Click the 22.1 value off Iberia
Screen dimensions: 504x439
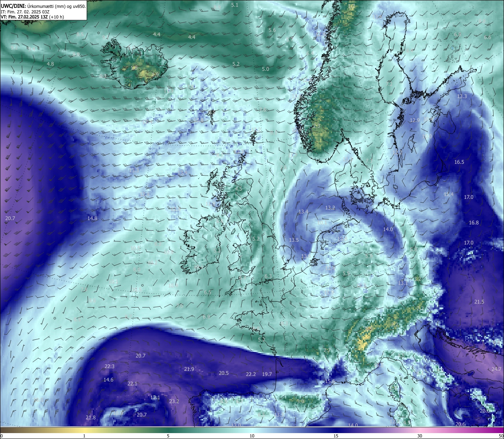point(132,383)
